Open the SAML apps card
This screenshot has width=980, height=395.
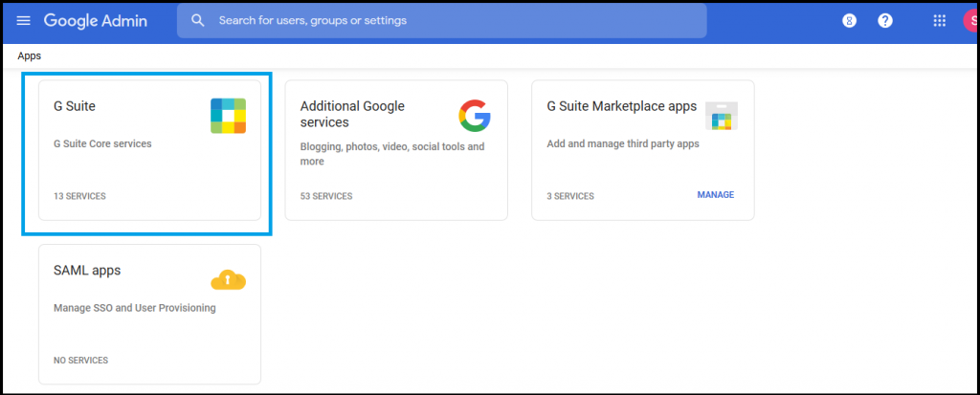point(150,314)
